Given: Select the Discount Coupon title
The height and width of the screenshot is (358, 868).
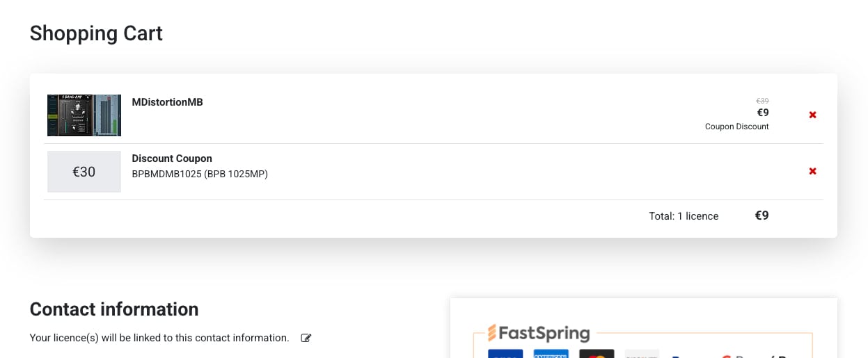Looking at the screenshot, I should click(x=172, y=158).
